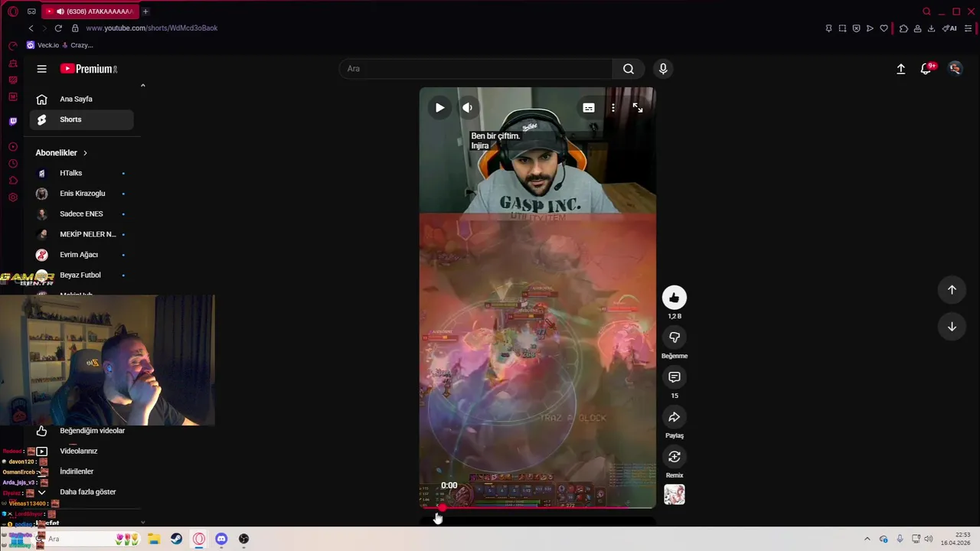Open Opera downloads toolbar icon
This screenshot has height=551, width=980.
click(x=931, y=28)
